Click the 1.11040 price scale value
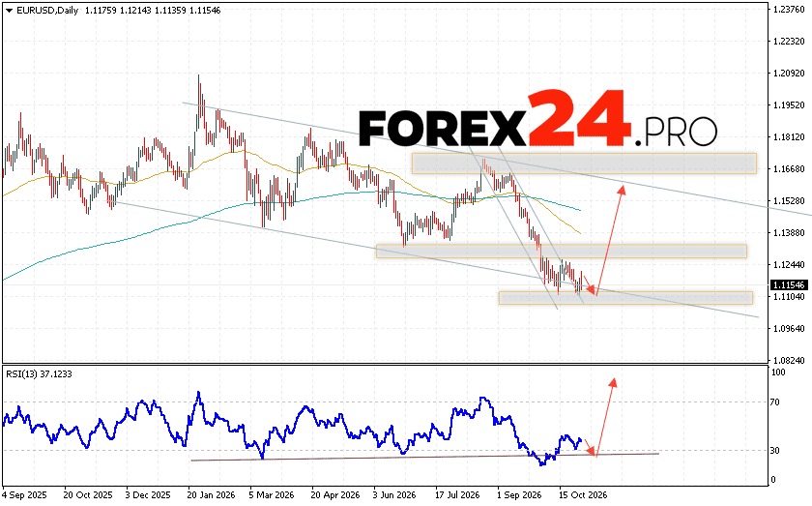Image resolution: width=812 pixels, height=506 pixels. [x=789, y=297]
